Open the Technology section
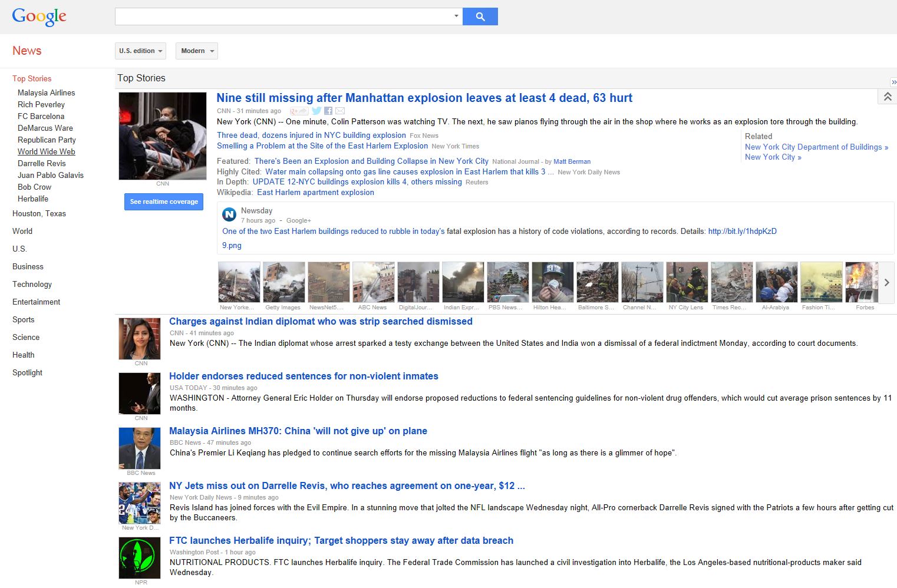 (32, 284)
